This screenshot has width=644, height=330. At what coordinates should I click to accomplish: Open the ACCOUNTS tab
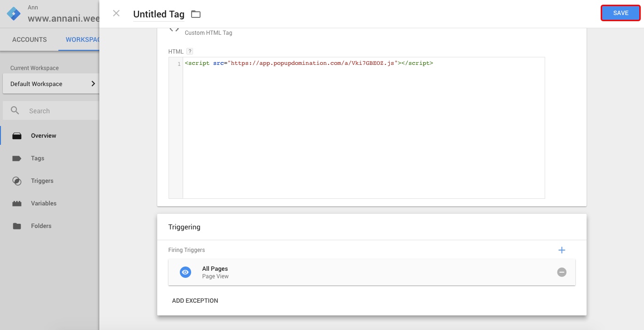point(29,39)
